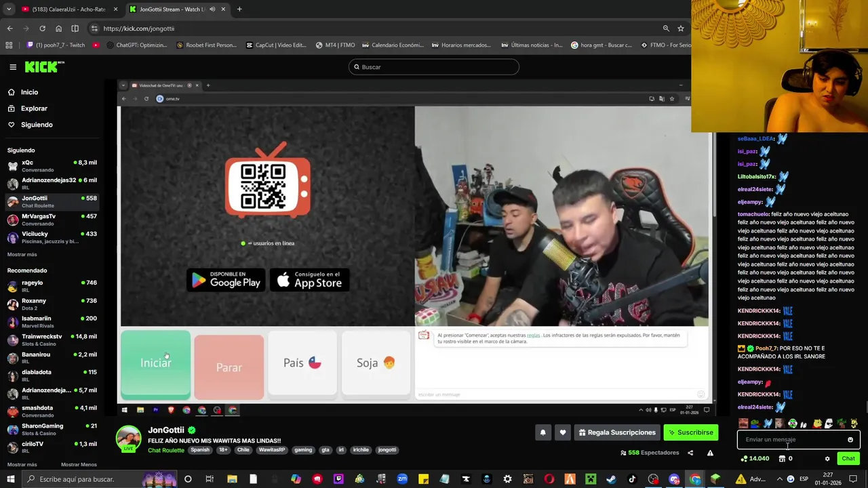Click Iniciar in the streamed OmeTV
Image resolution: width=868 pixels, height=488 pixels.
click(155, 363)
